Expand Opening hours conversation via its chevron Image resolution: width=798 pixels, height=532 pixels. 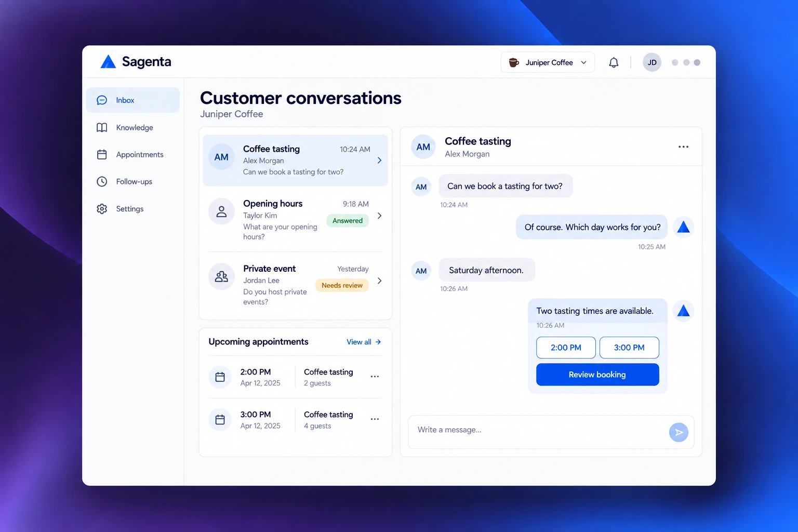(379, 216)
